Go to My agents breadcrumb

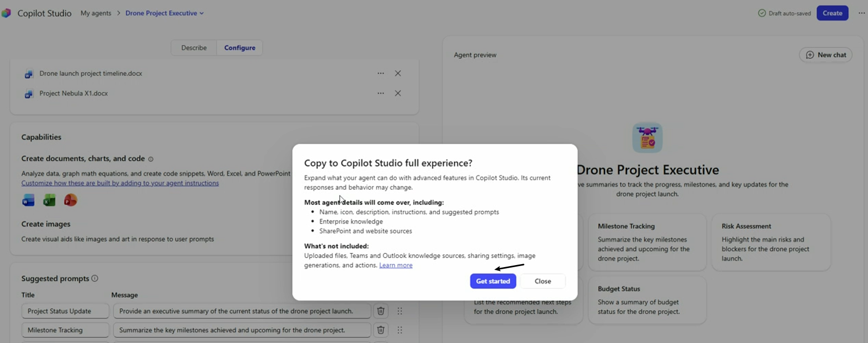[96, 13]
